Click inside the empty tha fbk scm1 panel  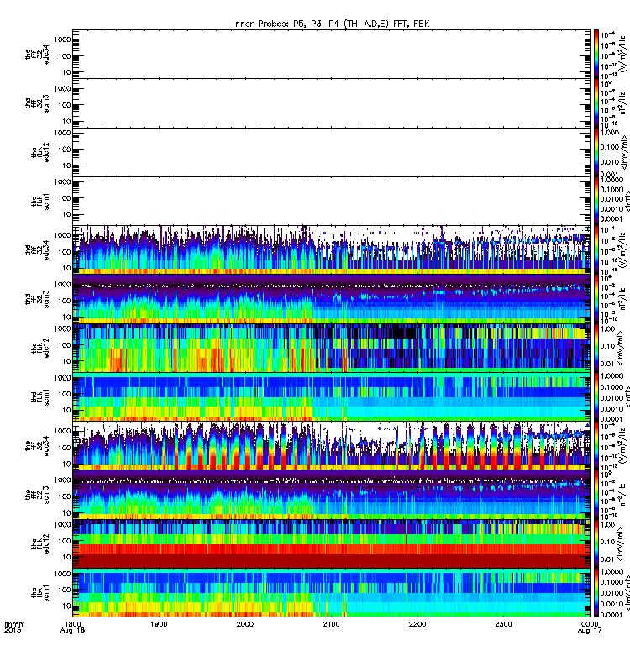(331, 201)
